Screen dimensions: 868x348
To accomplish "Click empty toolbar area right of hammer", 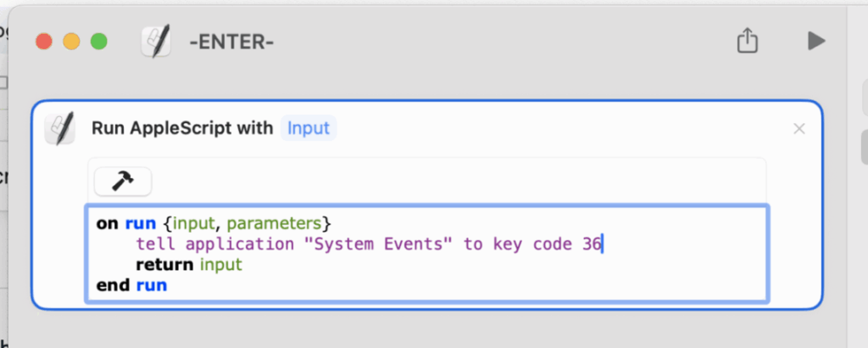I will click(x=459, y=181).
